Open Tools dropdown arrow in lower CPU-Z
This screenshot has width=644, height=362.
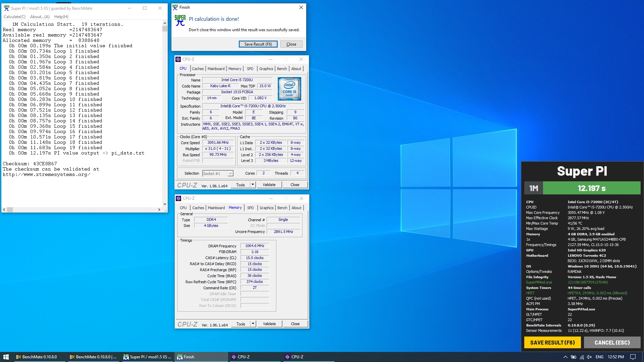[253, 324]
